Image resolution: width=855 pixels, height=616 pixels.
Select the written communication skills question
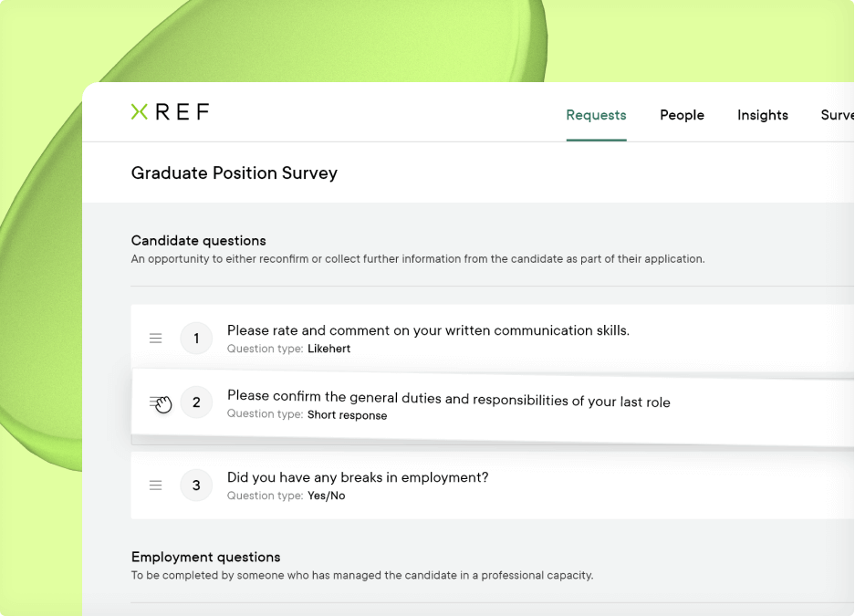coord(428,330)
